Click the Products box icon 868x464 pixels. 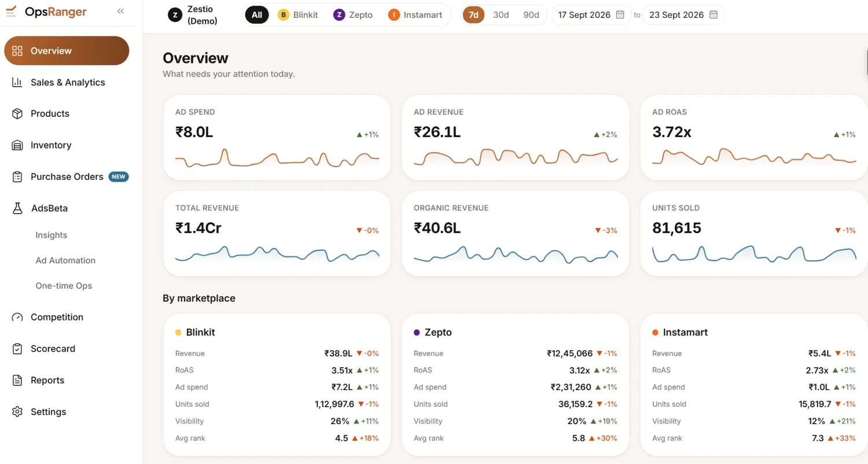tap(17, 113)
